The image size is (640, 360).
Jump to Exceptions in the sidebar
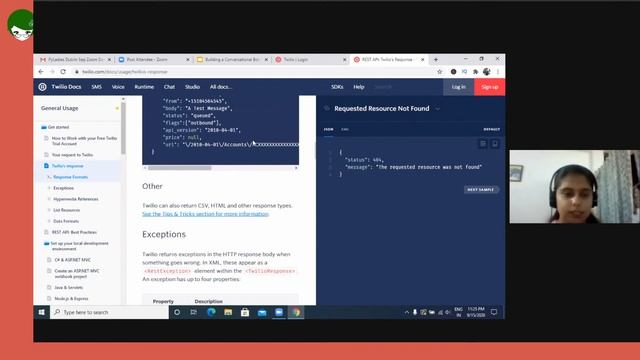pyautogui.click(x=63, y=188)
